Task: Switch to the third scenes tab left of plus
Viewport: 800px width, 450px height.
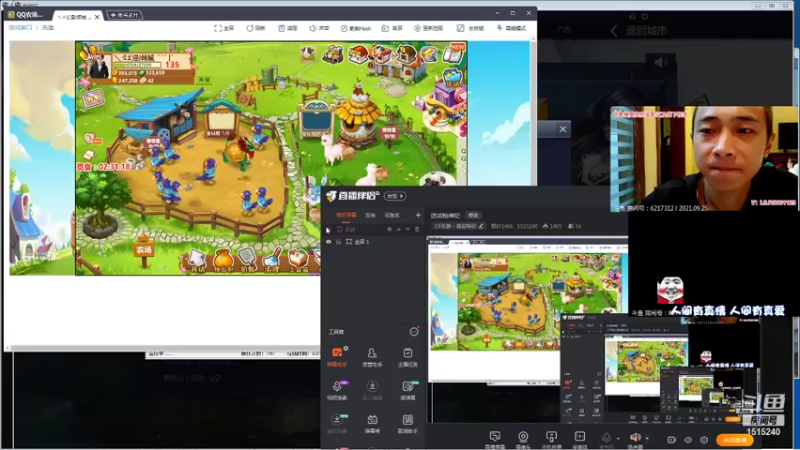Action: pos(392,215)
